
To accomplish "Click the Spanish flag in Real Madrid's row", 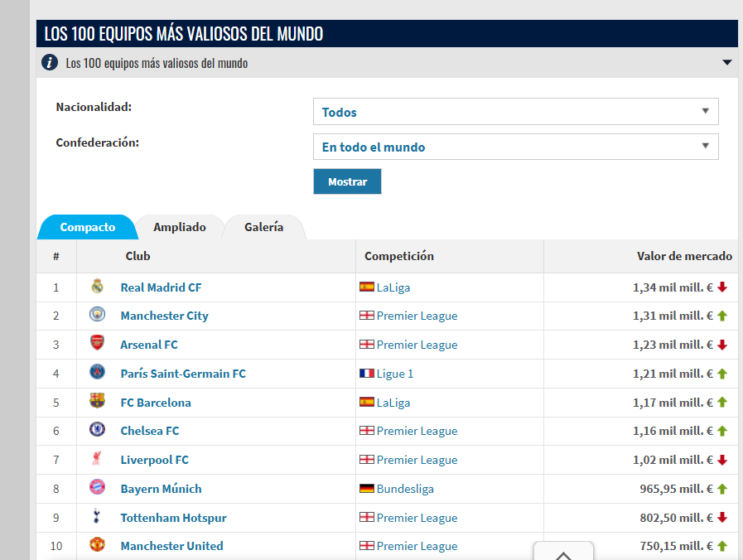I will click(x=367, y=287).
